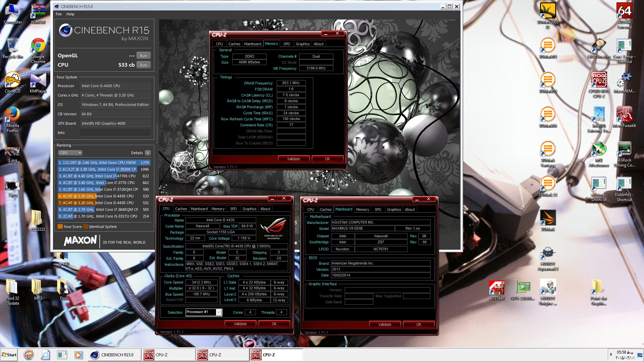The width and height of the screenshot is (644, 362).
Task: Launch MSI Afterburner shortcut
Action: point(599,154)
